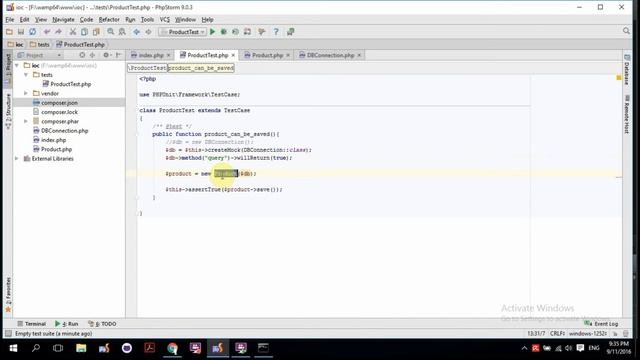
Task: Run ProductTest with green play icon
Action: pos(212,32)
